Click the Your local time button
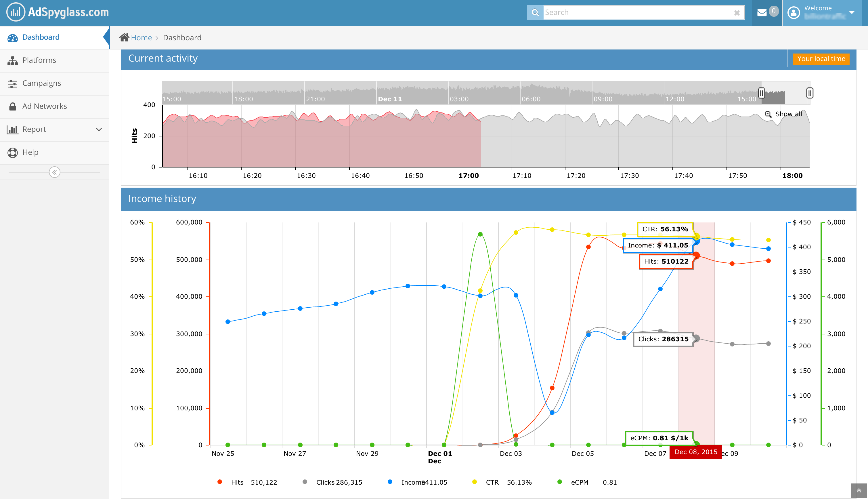This screenshot has width=868, height=499. [821, 59]
